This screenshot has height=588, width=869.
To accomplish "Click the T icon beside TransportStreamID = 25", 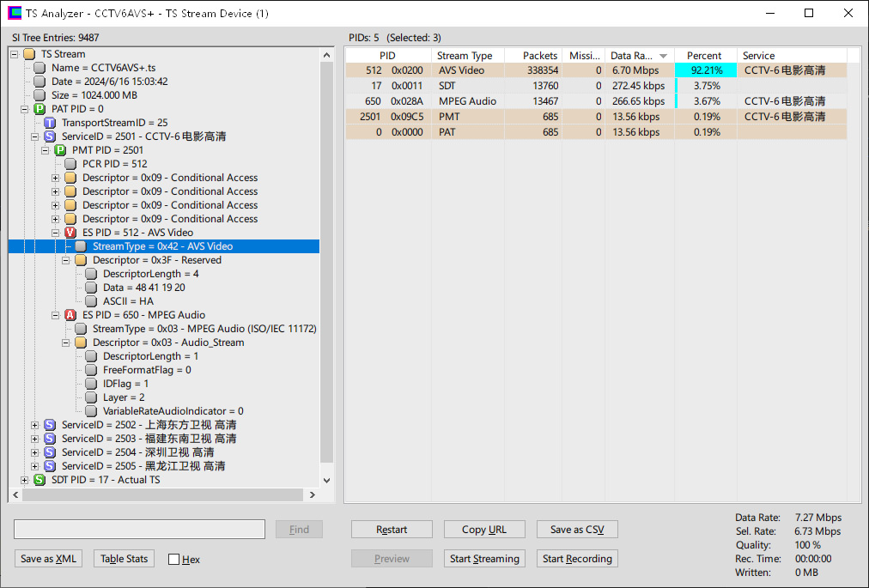I will coord(50,123).
